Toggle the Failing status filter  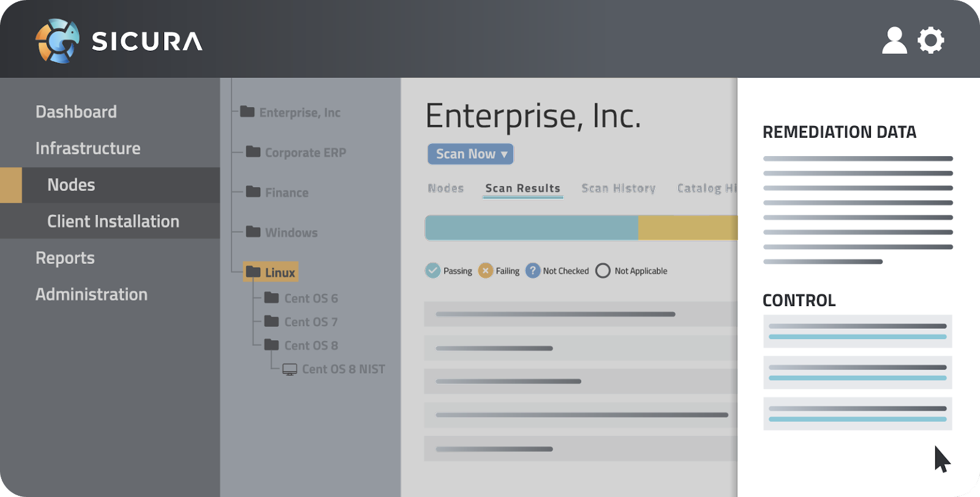coord(485,271)
